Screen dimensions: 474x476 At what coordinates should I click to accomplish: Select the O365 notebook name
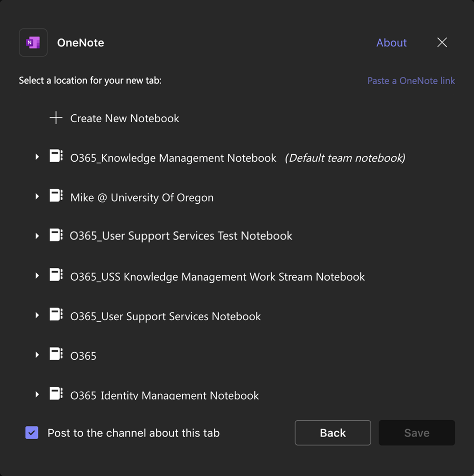click(x=83, y=356)
